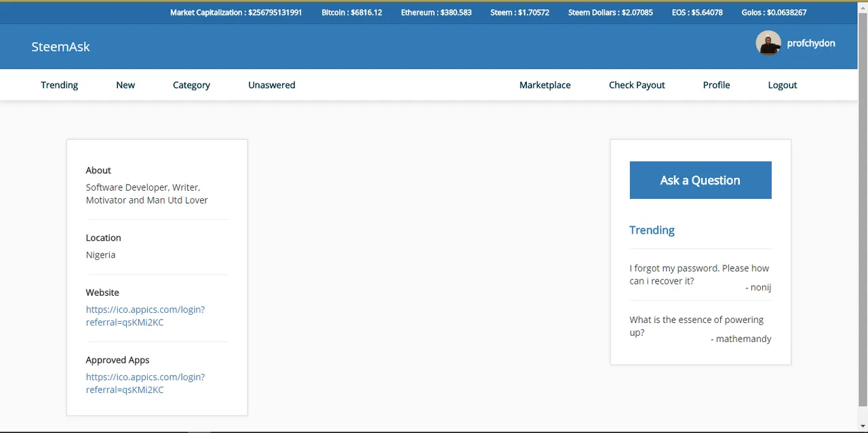
Task: Open the profchydon avatar picture
Action: (x=768, y=43)
